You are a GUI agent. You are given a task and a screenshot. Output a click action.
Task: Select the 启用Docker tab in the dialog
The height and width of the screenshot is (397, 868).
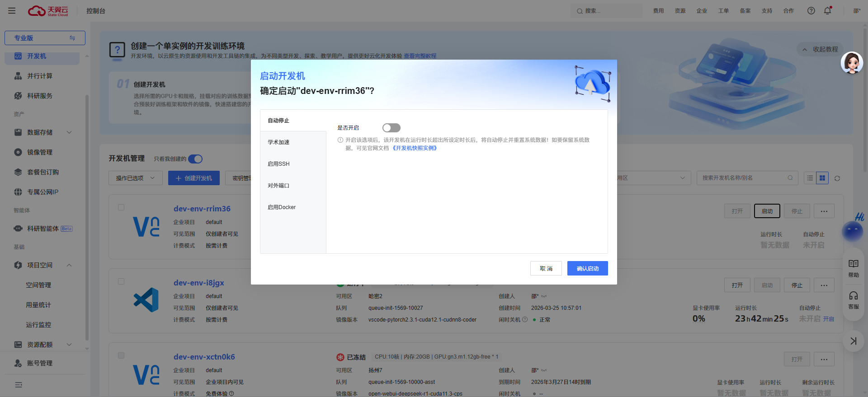point(293,207)
